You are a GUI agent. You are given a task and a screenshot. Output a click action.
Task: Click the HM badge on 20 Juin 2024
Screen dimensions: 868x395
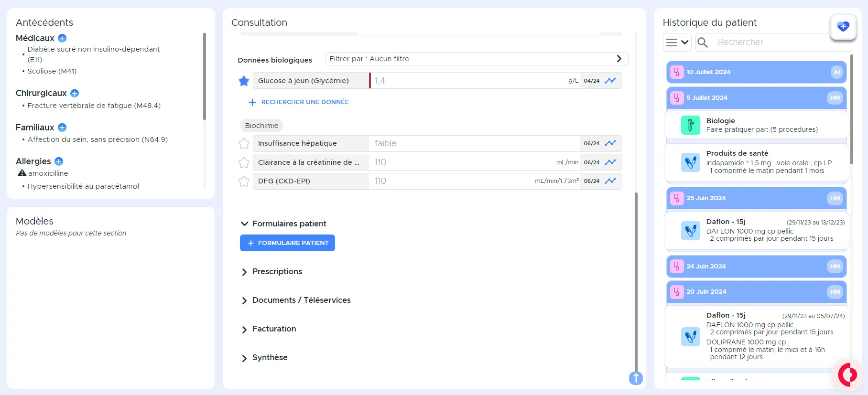(835, 292)
